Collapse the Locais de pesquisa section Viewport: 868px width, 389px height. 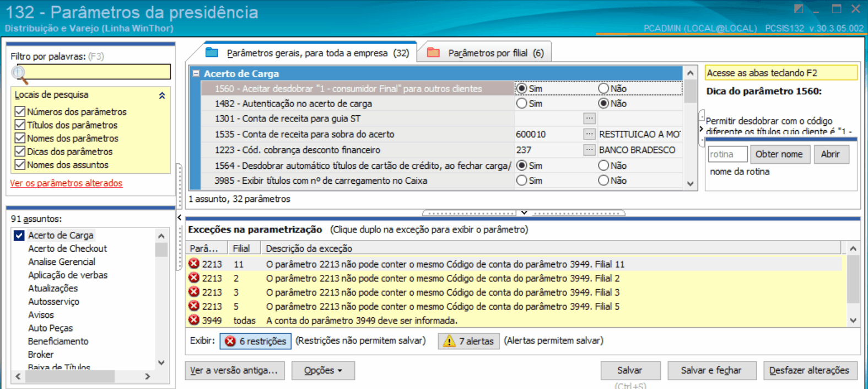pos(162,95)
